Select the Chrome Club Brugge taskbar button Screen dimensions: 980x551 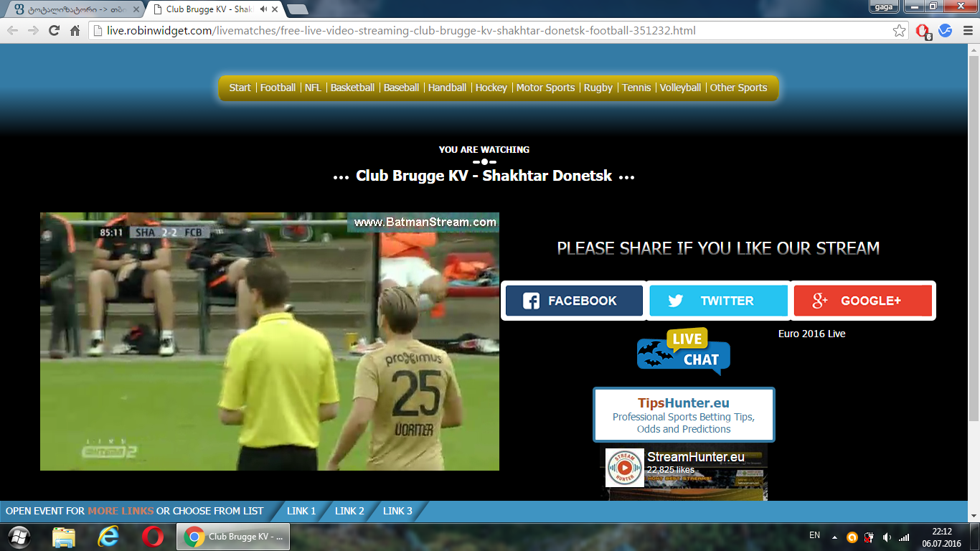click(x=233, y=537)
